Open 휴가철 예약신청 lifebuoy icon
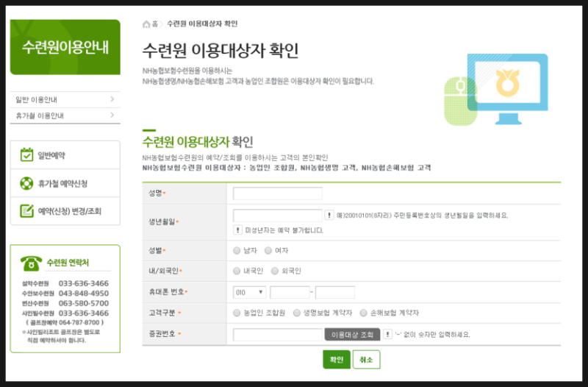Screen dimensions: 588x387 pyautogui.click(x=26, y=183)
